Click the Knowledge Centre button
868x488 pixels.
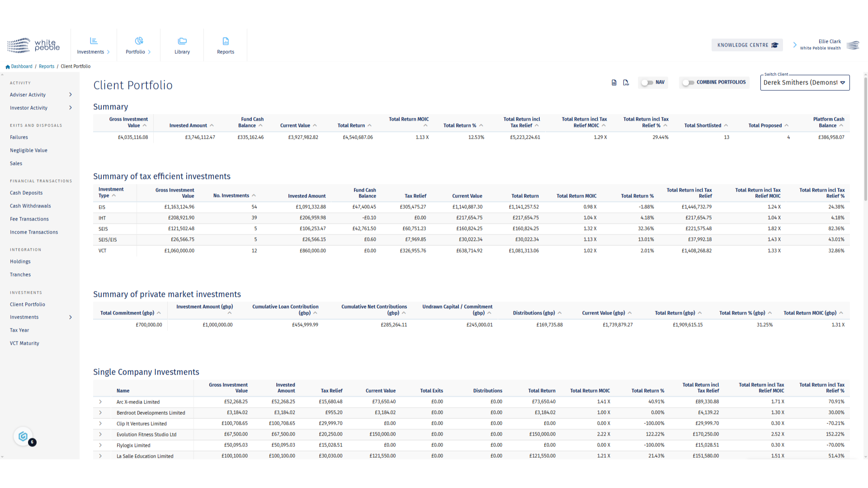[x=747, y=45]
